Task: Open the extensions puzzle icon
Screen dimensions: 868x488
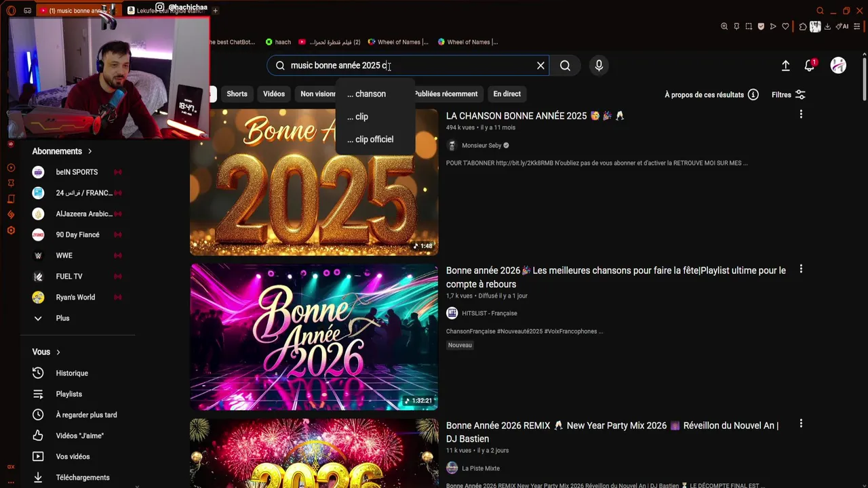Action: pyautogui.click(x=803, y=26)
